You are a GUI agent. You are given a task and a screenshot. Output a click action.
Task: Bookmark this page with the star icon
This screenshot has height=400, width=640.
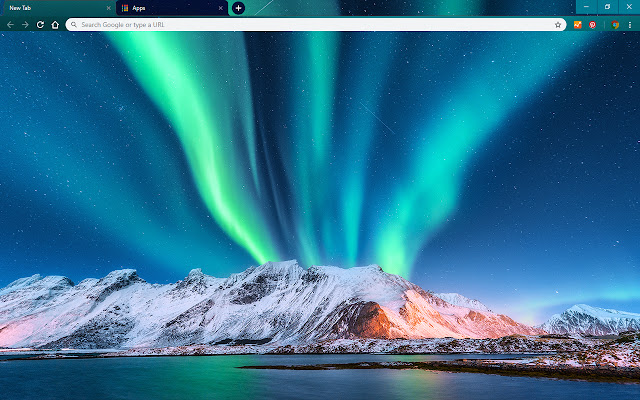(x=558, y=24)
